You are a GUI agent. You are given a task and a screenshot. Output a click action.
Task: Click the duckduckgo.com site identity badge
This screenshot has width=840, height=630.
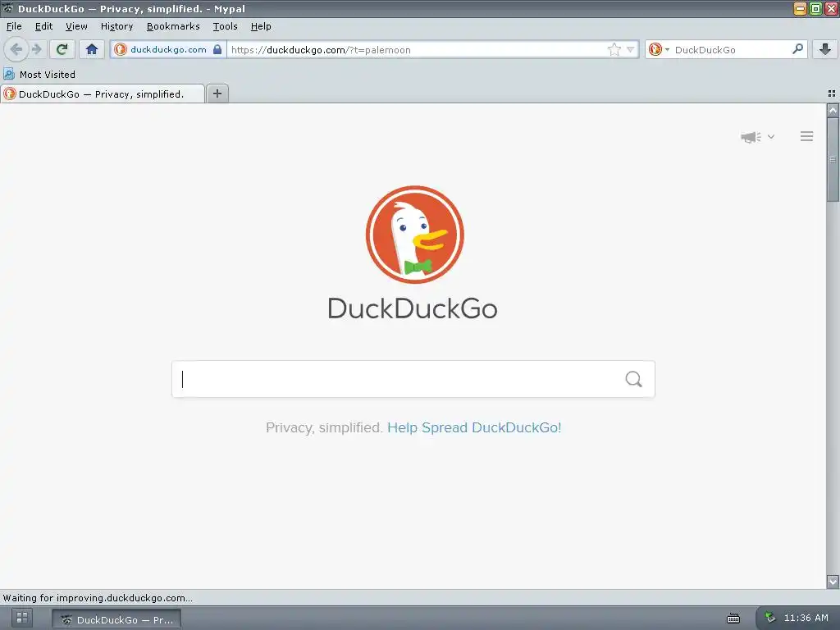(x=168, y=50)
